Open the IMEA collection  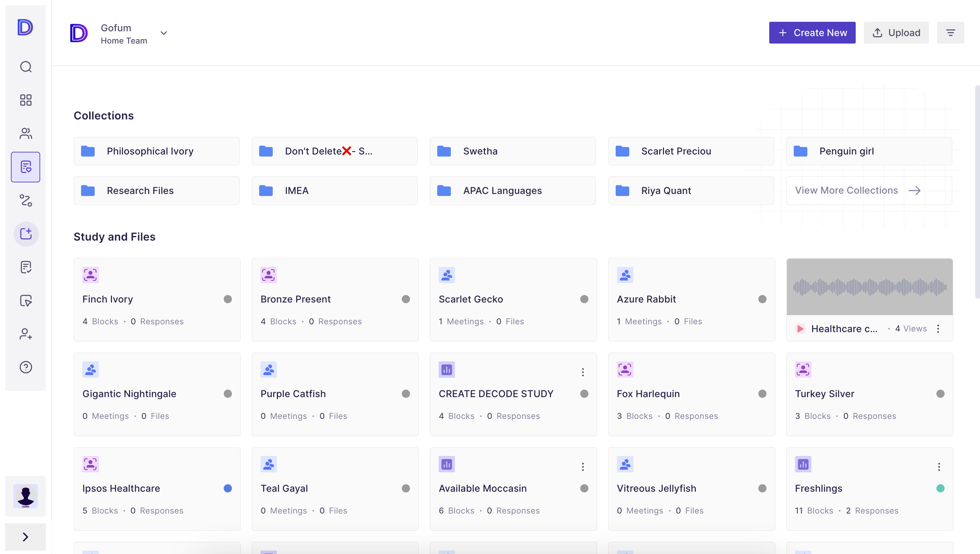pyautogui.click(x=335, y=191)
